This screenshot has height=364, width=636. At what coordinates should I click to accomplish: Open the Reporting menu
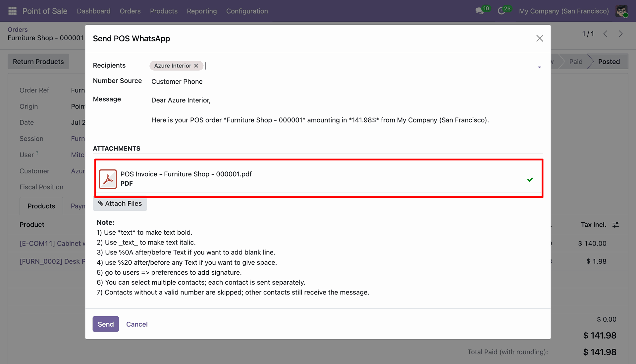coord(202,11)
